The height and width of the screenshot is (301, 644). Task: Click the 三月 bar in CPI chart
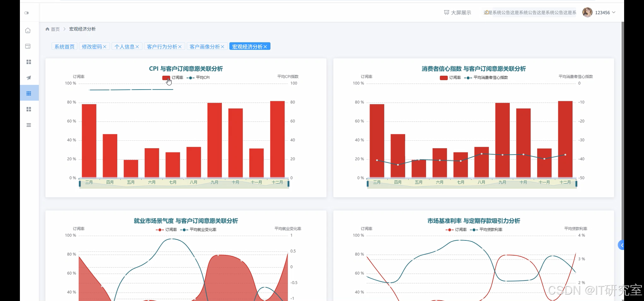89,141
